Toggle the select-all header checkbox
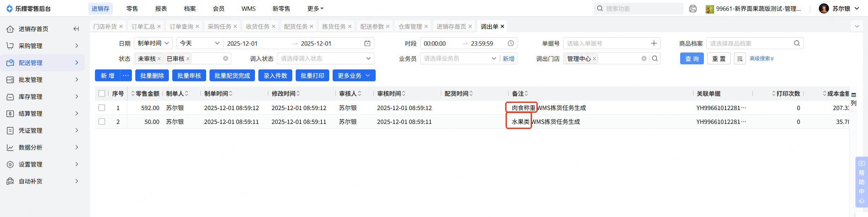Screen dimensions: 868x217 click(x=102, y=93)
